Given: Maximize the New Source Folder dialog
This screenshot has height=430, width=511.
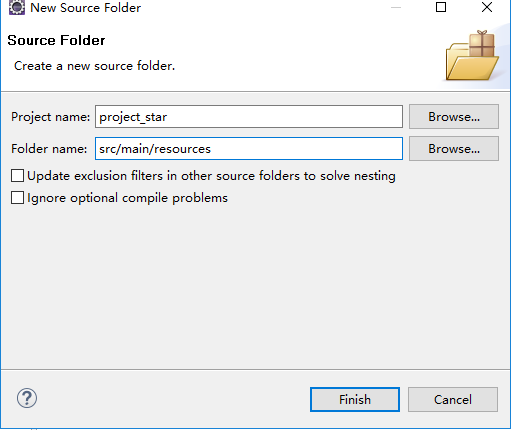Looking at the screenshot, I should (x=441, y=7).
